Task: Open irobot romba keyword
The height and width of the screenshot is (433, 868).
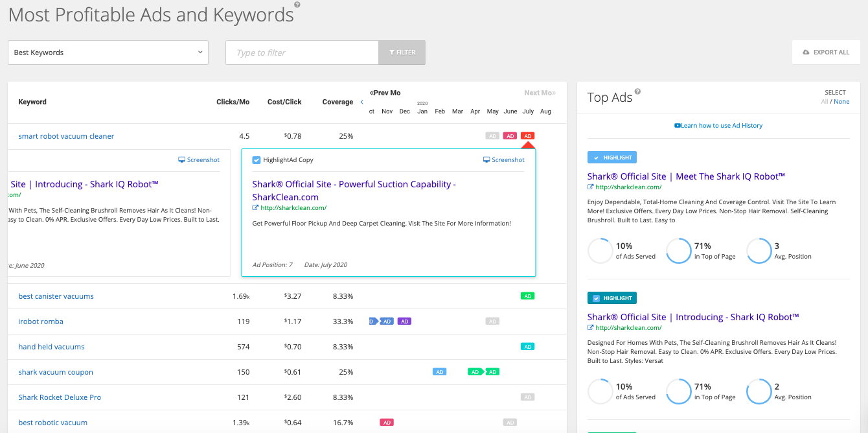Action: [x=41, y=322]
